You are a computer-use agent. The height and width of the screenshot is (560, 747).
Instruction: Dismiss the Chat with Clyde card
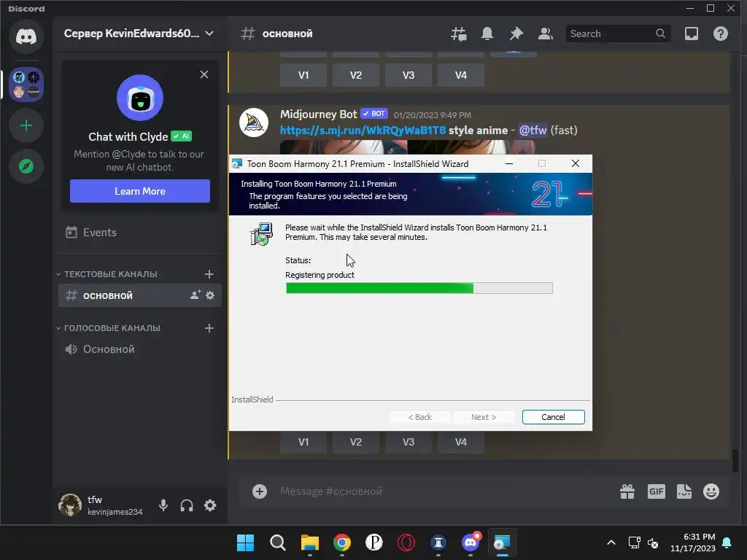(x=204, y=74)
